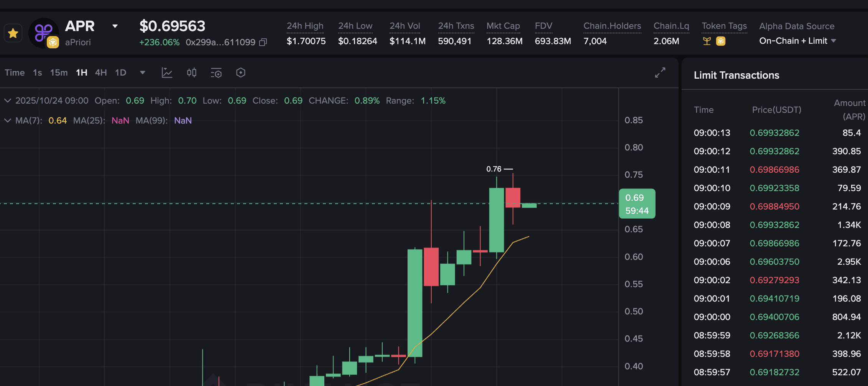Viewport: 868px width, 386px height.
Task: Select the 09:00:13 transaction row
Action: pyautogui.click(x=777, y=133)
